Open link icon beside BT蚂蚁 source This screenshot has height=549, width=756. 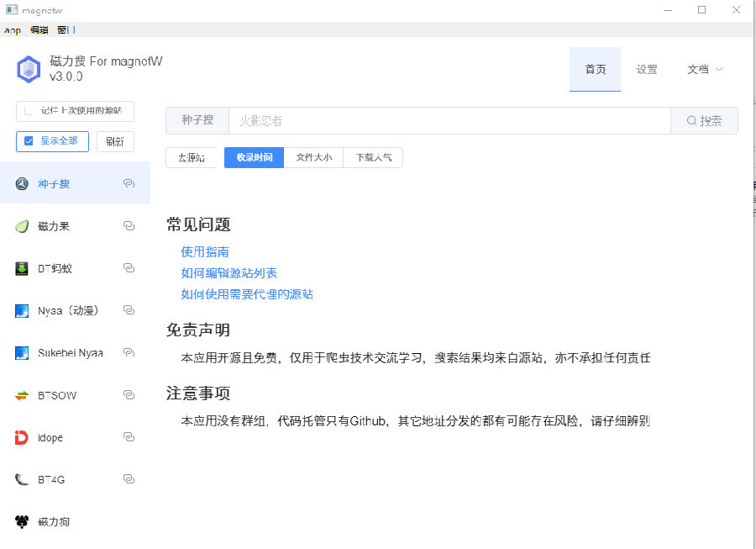tap(129, 267)
